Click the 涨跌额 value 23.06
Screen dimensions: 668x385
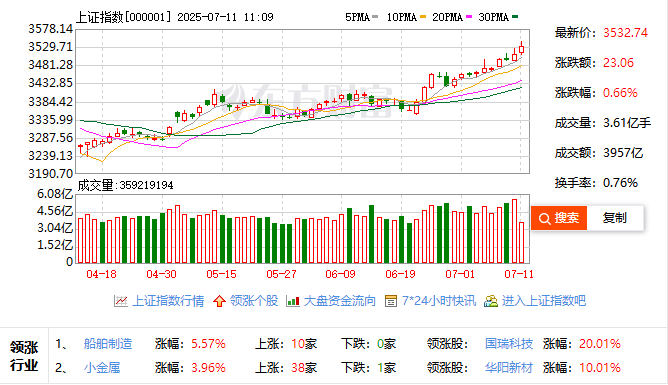(618, 63)
